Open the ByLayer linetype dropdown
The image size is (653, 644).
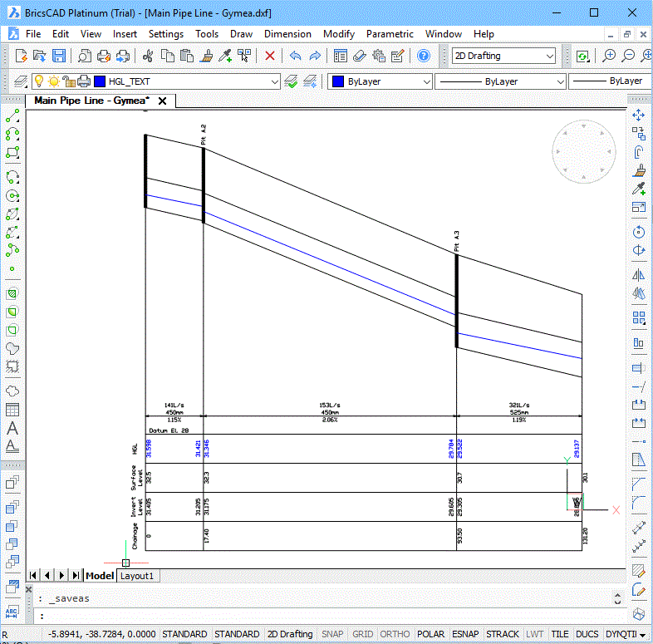pyautogui.click(x=501, y=81)
